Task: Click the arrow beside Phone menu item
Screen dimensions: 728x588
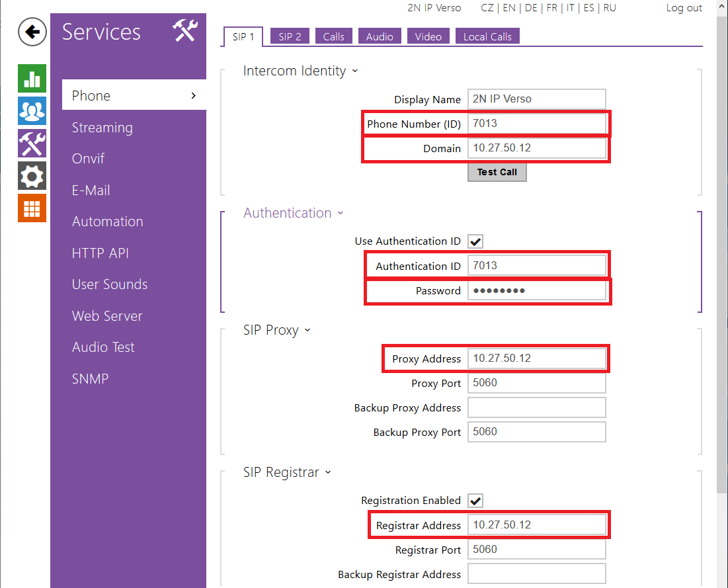Action: (193, 96)
